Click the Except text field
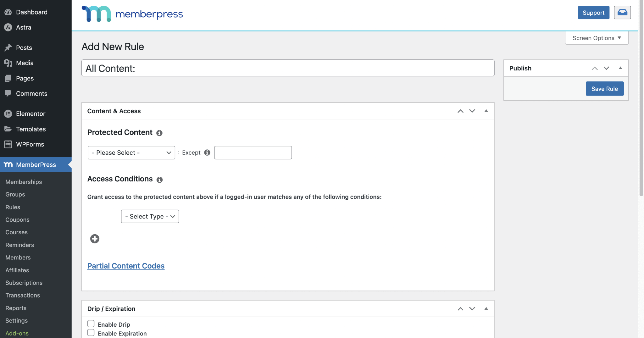The image size is (644, 338). (253, 152)
